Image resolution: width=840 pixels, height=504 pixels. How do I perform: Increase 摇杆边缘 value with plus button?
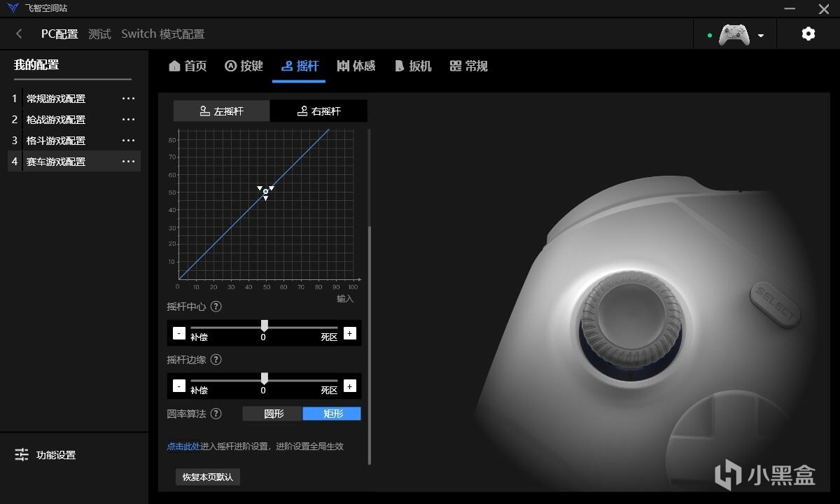tap(350, 386)
